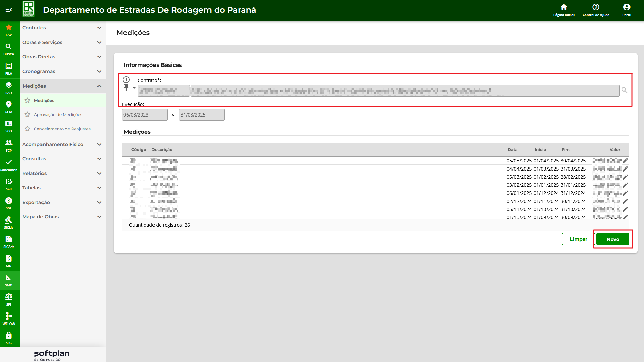
Task: Star the Aprovação de Medições item
Action: pyautogui.click(x=28, y=115)
